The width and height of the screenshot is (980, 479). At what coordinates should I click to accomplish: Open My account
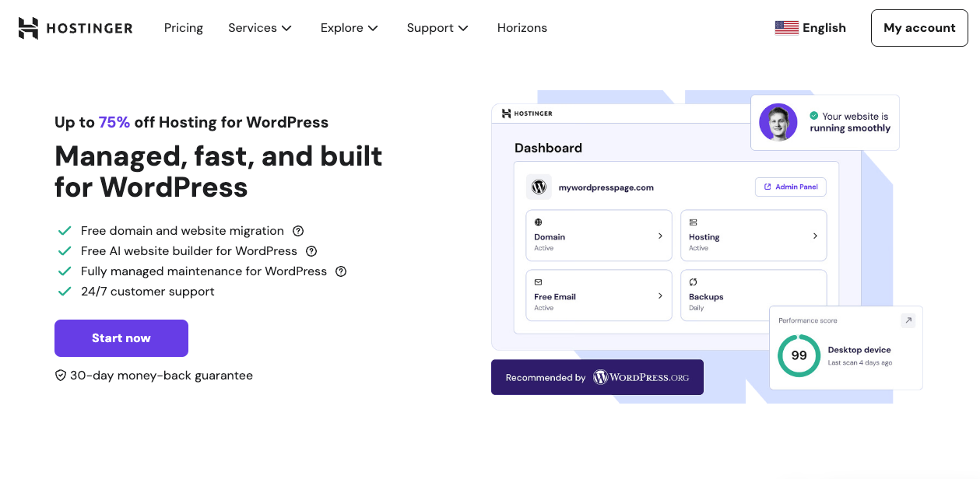point(919,27)
